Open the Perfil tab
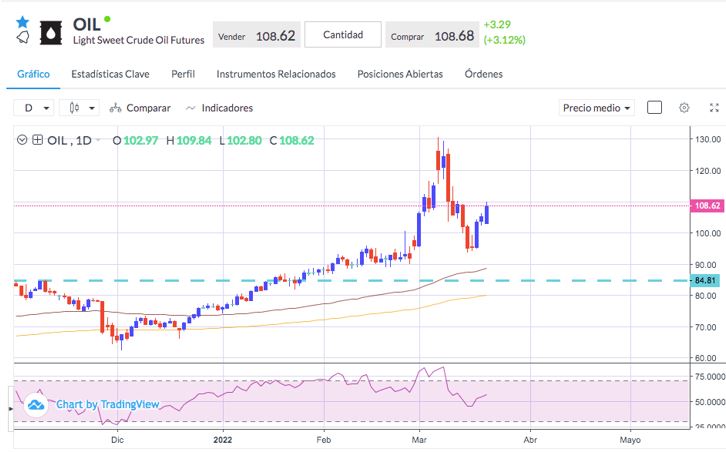Screen dimensions: 726x452 [183, 74]
